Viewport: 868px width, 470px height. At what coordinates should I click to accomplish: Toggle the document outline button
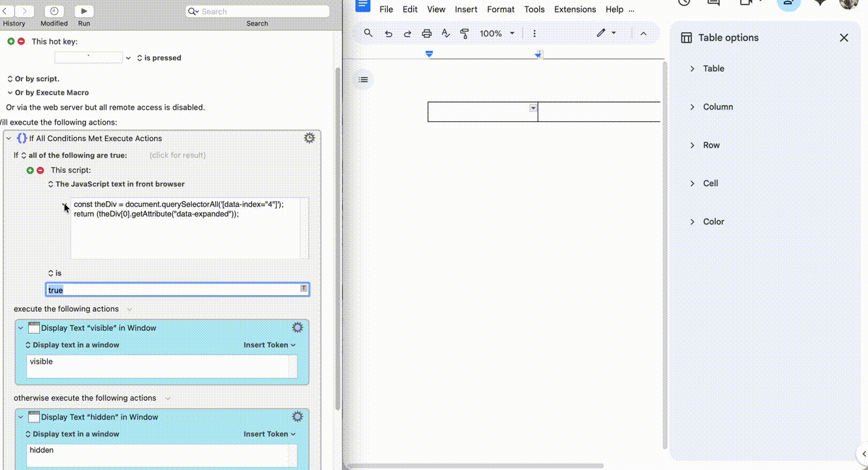[364, 80]
